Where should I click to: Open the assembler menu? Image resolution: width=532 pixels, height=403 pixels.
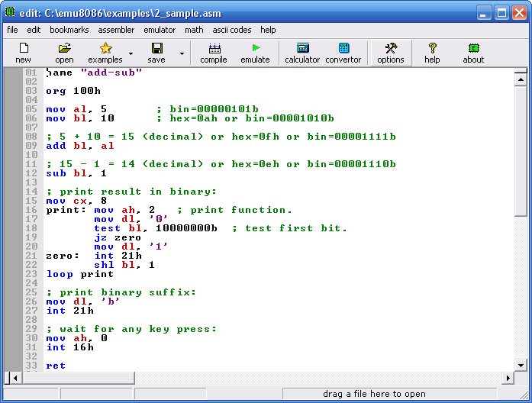point(116,30)
